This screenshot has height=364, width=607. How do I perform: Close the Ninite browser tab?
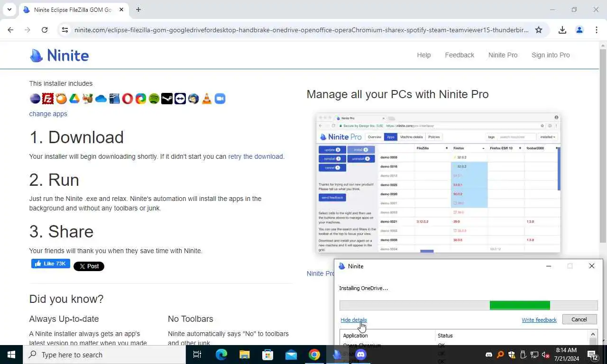click(121, 9)
